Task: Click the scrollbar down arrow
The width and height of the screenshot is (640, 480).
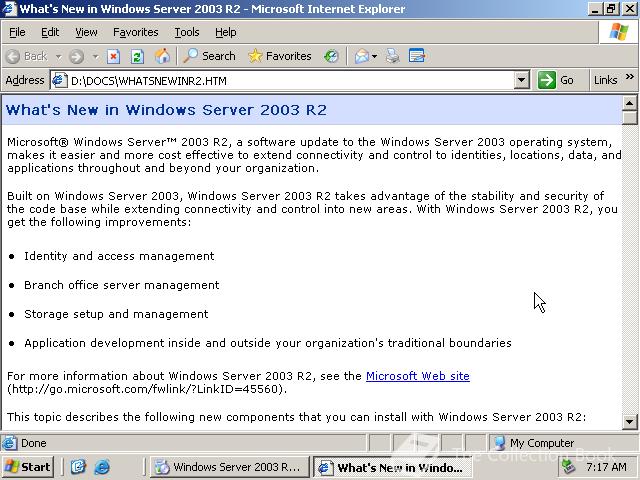Action: 630,421
